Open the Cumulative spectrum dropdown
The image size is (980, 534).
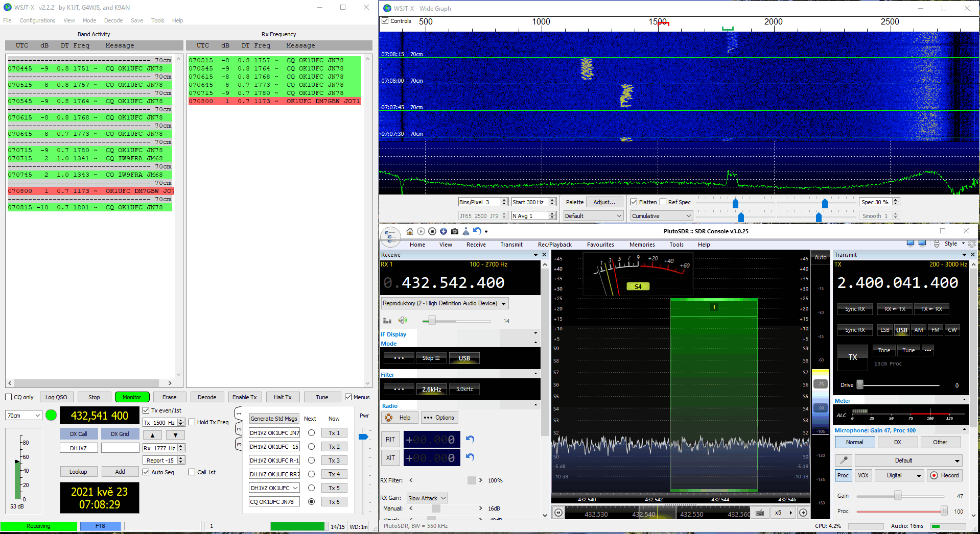[661, 216]
